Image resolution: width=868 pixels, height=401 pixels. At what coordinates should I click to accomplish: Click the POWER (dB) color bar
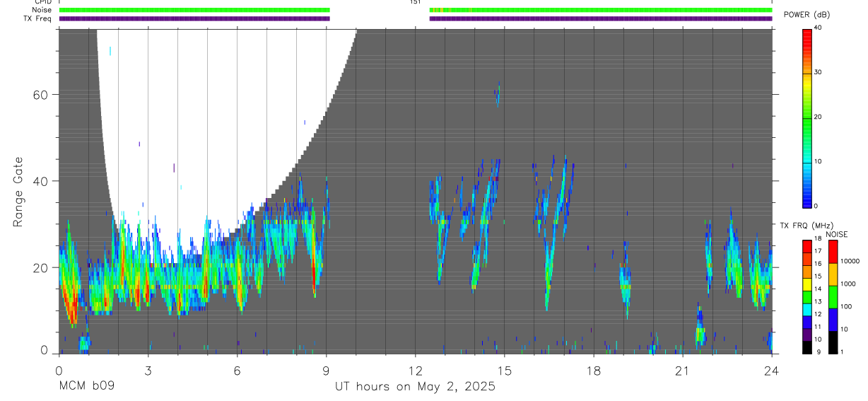(807, 117)
